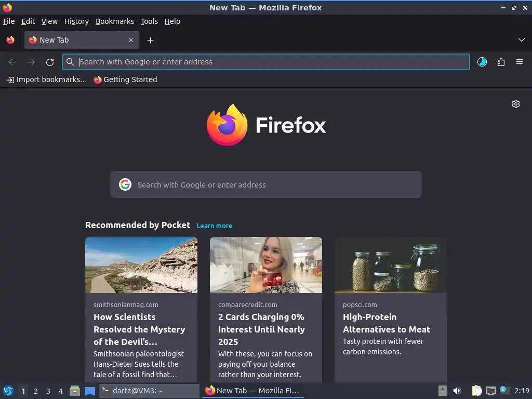Switch to workspace 4 in pager
532x399 pixels.
pyautogui.click(x=61, y=391)
